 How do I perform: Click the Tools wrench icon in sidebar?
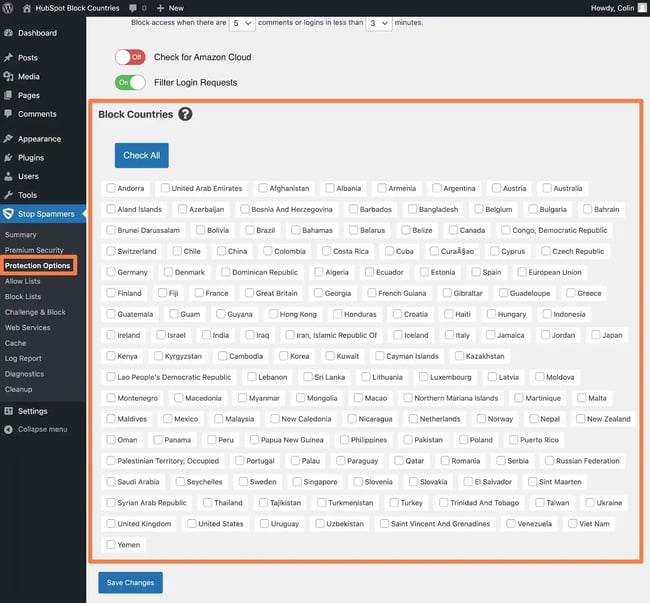click(8, 195)
